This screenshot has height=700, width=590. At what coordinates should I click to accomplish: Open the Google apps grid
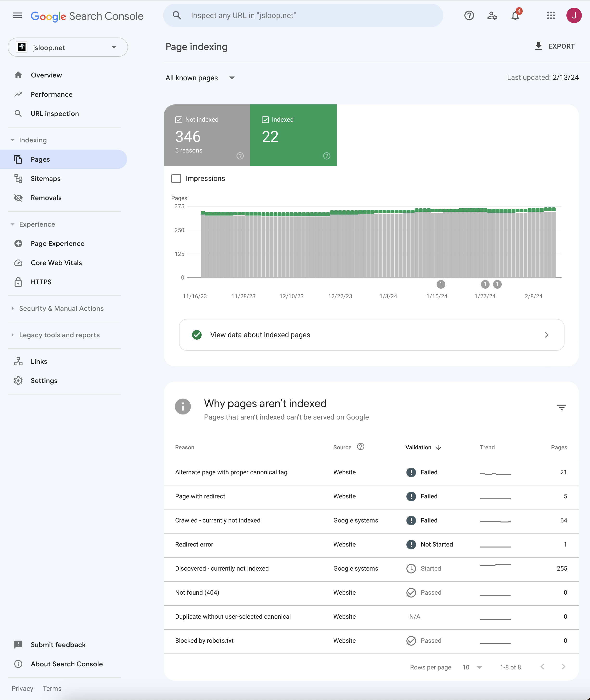tap(551, 16)
